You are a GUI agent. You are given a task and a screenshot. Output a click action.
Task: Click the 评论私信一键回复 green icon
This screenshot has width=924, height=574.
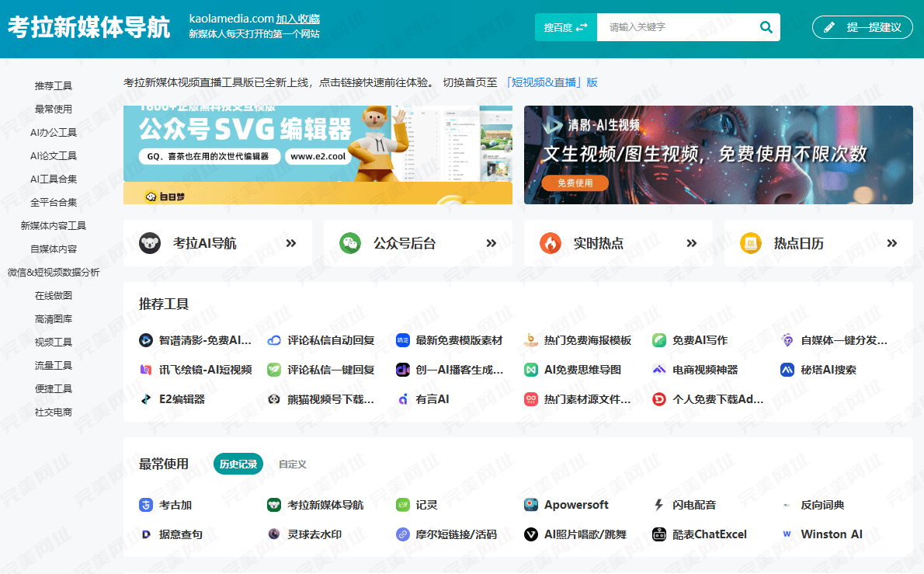coord(274,370)
